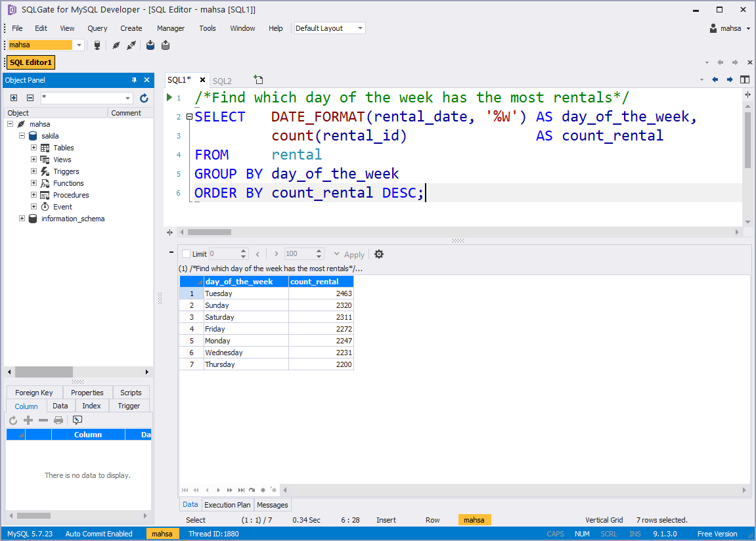Click the add row icon in the Column panel
This screenshot has height=541, width=756.
28,420
